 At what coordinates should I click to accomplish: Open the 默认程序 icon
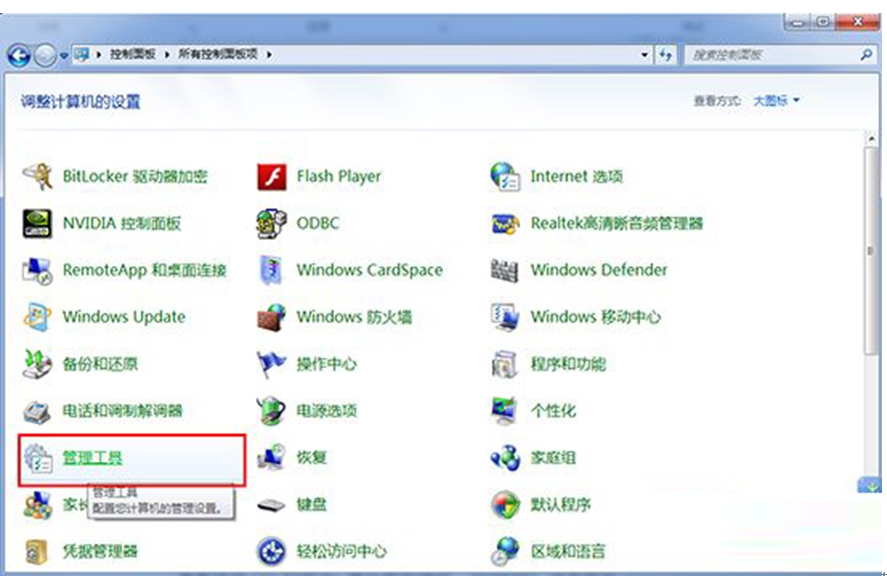click(505, 505)
